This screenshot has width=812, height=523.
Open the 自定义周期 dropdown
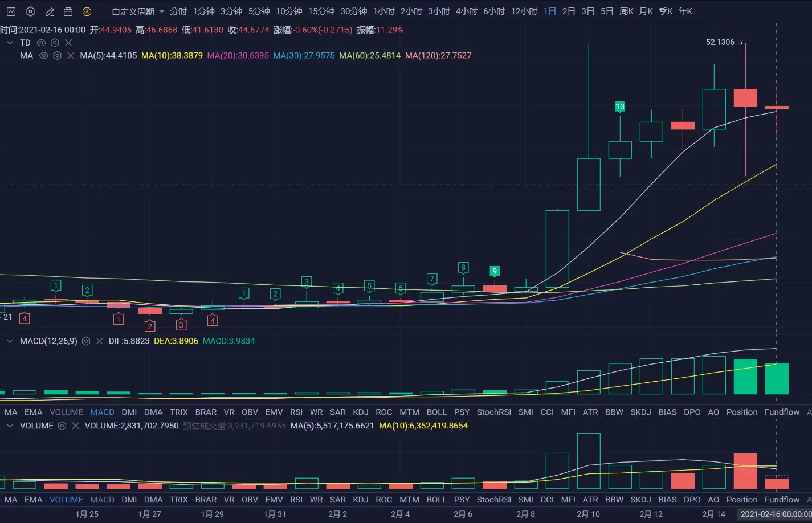click(138, 11)
